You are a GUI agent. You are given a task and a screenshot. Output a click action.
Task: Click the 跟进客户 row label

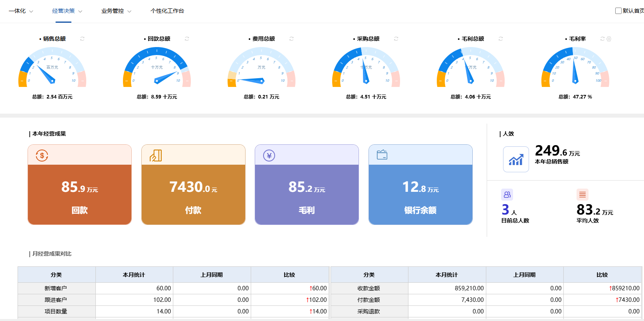(x=56, y=300)
